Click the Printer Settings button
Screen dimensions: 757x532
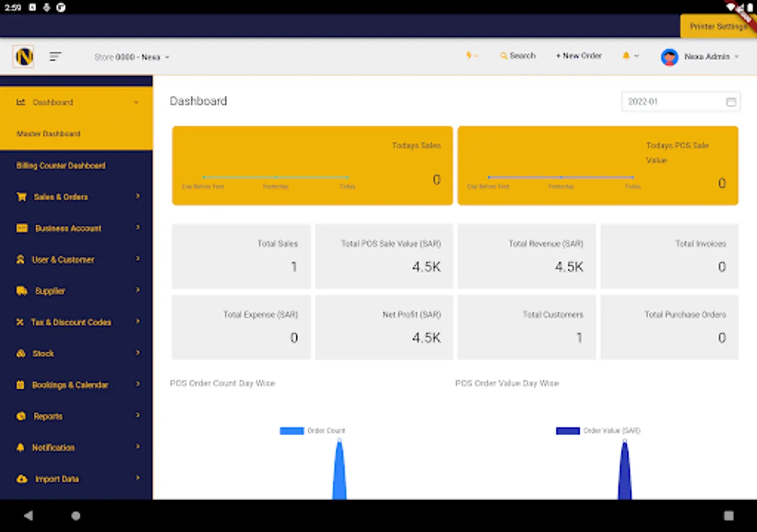click(x=719, y=27)
